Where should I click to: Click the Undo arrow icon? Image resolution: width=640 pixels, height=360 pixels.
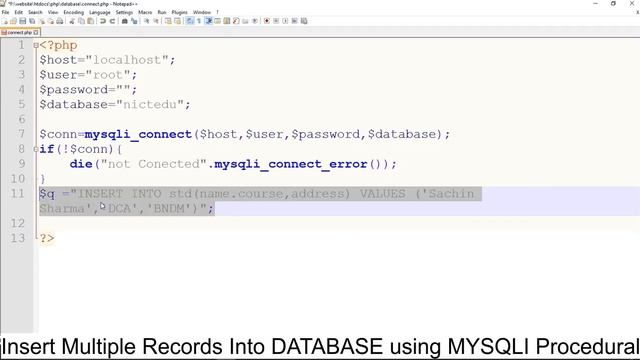pyautogui.click(x=103, y=21)
